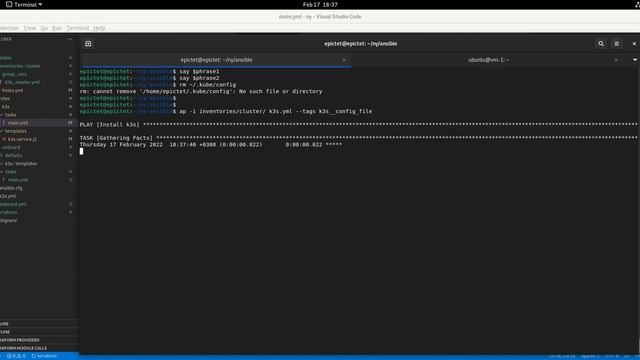The width and height of the screenshot is (640, 360).
Task: Click the 'say $phrase1' command line
Action: click(x=199, y=71)
